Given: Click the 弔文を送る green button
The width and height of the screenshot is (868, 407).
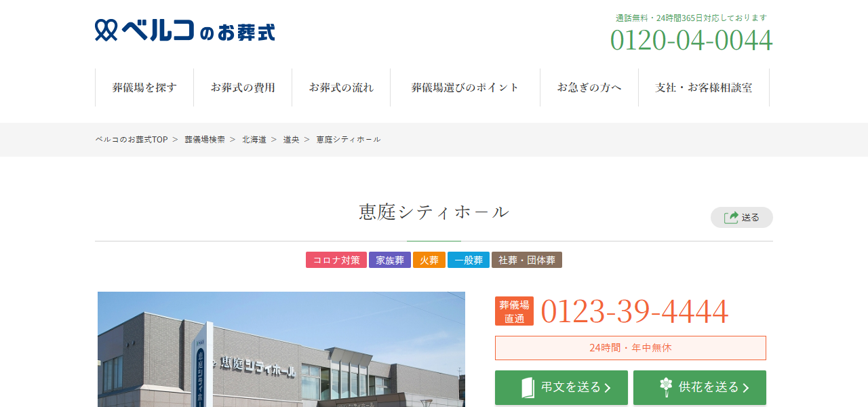Looking at the screenshot, I should click(x=562, y=387).
